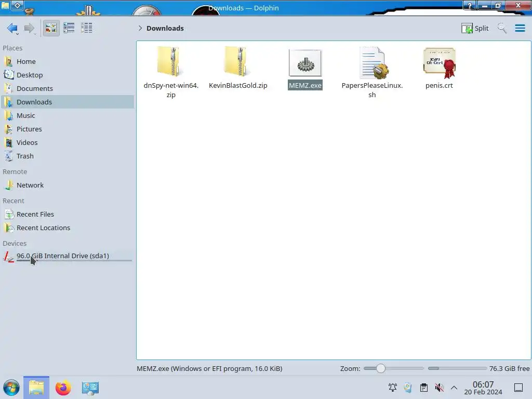Click the titlebar help question mark button
532x399 pixels.
(470, 5)
